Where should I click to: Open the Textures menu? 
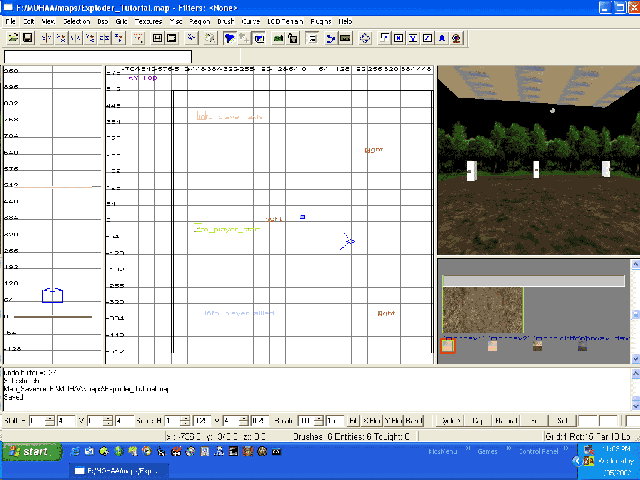click(148, 21)
